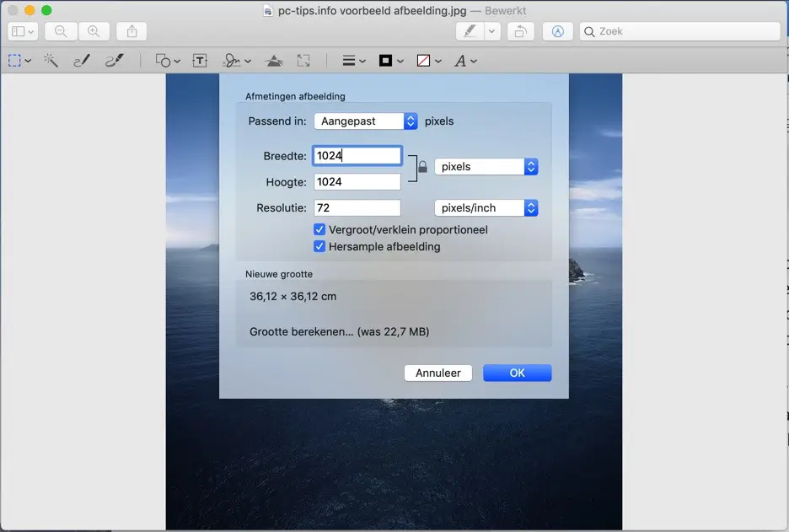Zoom out with the minus magnifier
This screenshot has width=789, height=532.
(61, 31)
